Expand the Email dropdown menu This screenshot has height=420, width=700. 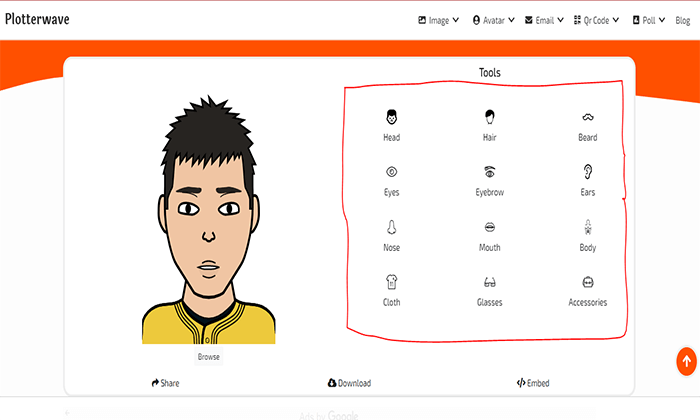(x=544, y=20)
